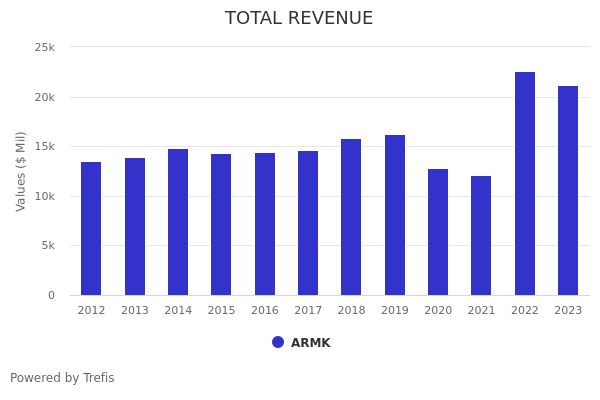
Task: Select the 2013 revenue bar
Action: tap(135, 226)
